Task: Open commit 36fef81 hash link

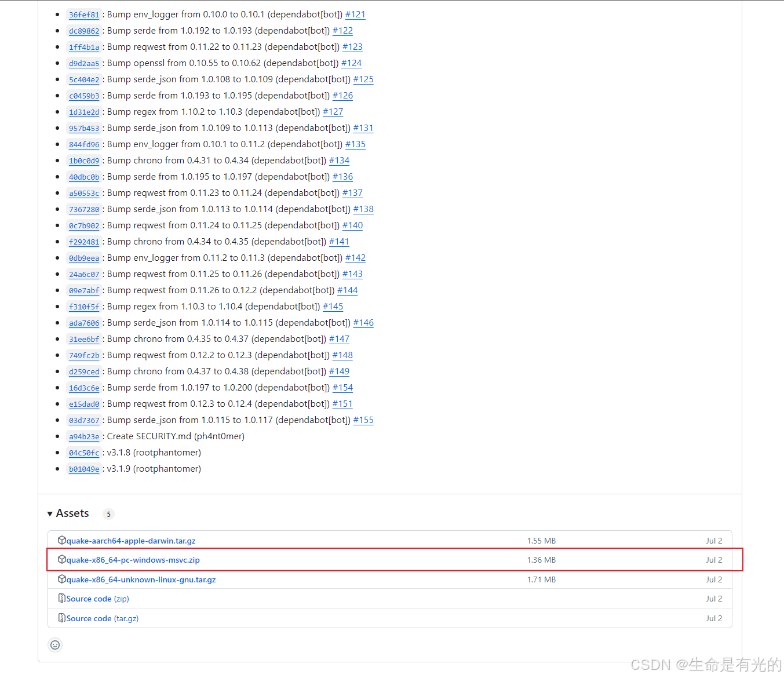Action: coord(84,14)
